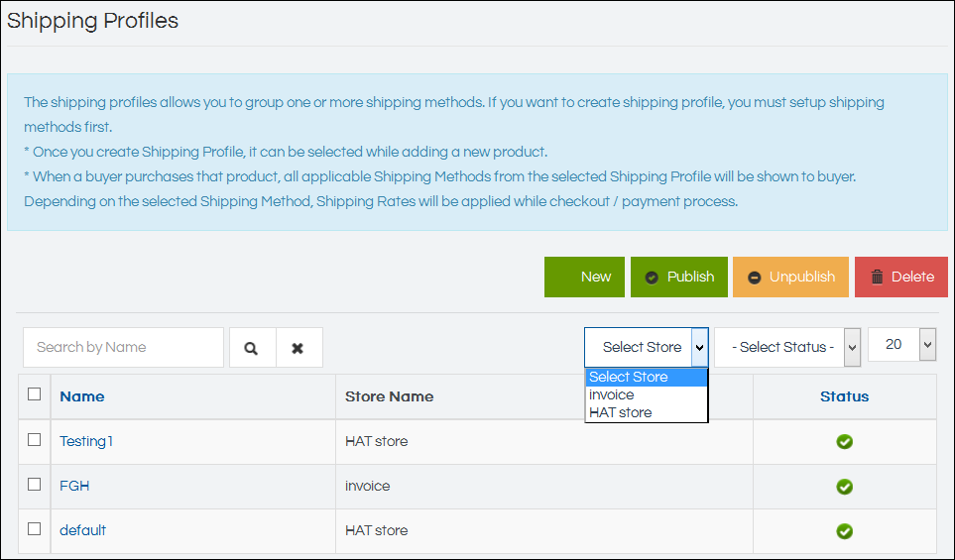This screenshot has height=560, width=955.
Task: Pick highlighted 'Select Store' list option
Action: [x=647, y=377]
